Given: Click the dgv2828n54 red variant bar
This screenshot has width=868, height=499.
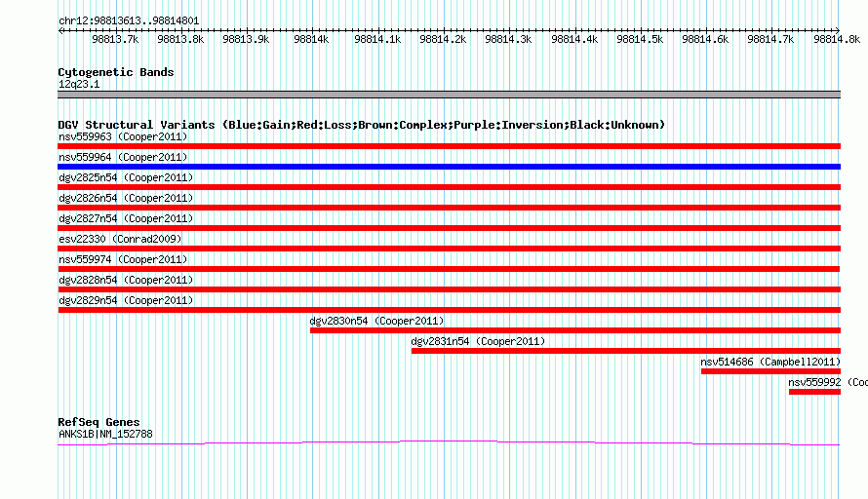Looking at the screenshot, I should point(449,289).
